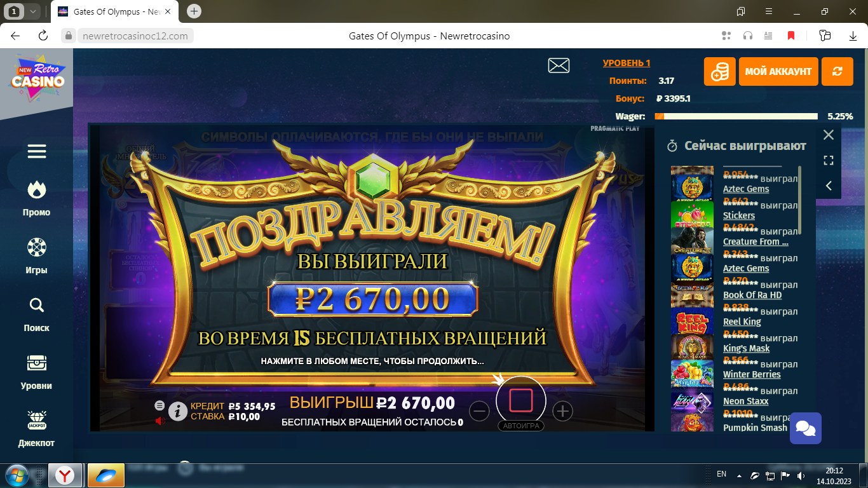Open the Pumpkin Smash link
This screenshot has width=868, height=488.
point(755,428)
